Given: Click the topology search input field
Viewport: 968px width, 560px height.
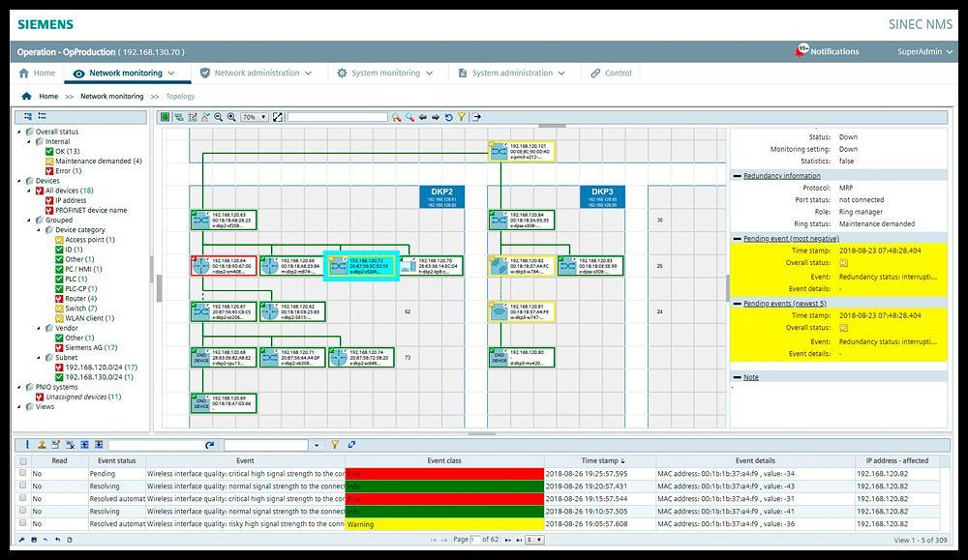Looking at the screenshot, I should point(338,117).
